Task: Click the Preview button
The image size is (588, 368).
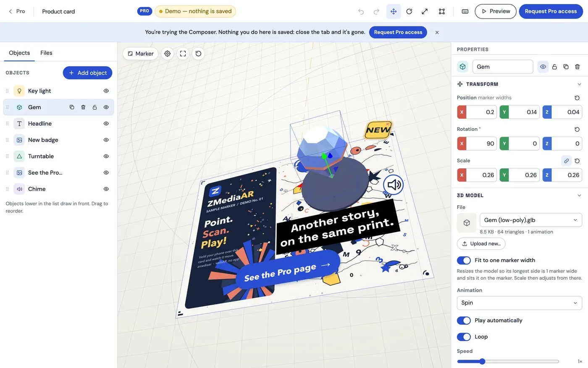Action: (496, 11)
